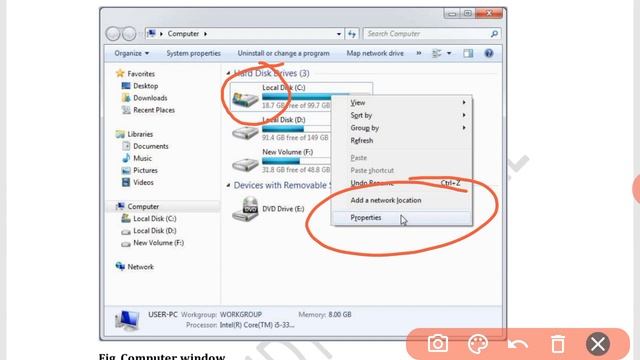
Task: Select Pictures library in navigation pane
Action: click(x=145, y=171)
